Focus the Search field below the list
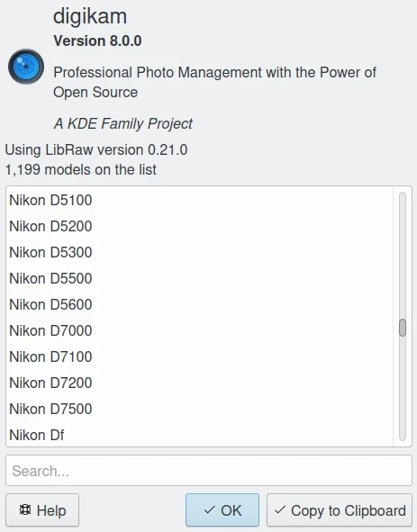 click(209, 471)
